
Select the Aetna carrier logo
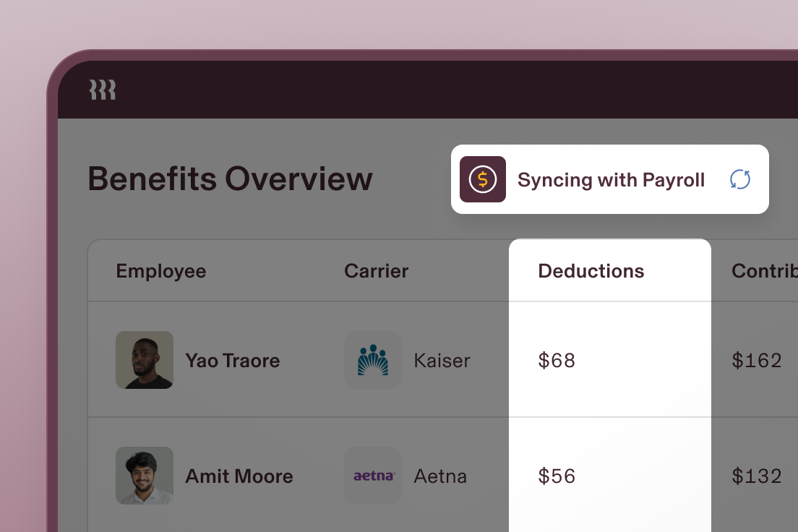point(373,476)
